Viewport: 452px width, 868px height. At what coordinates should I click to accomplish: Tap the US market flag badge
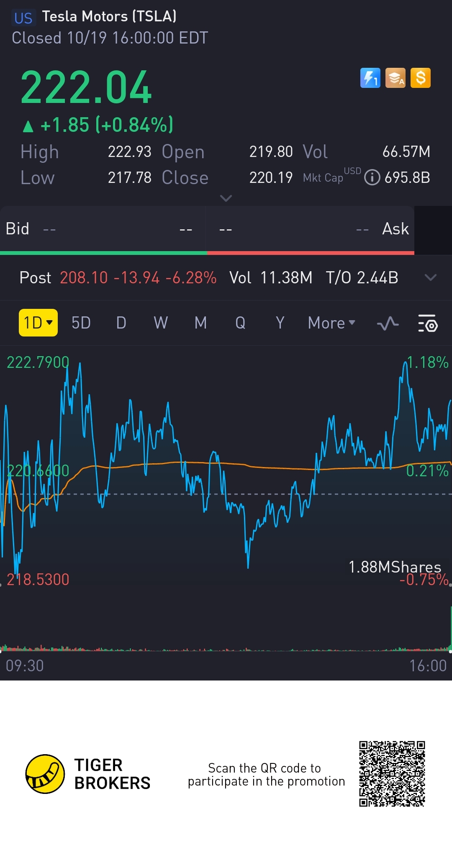tap(23, 18)
